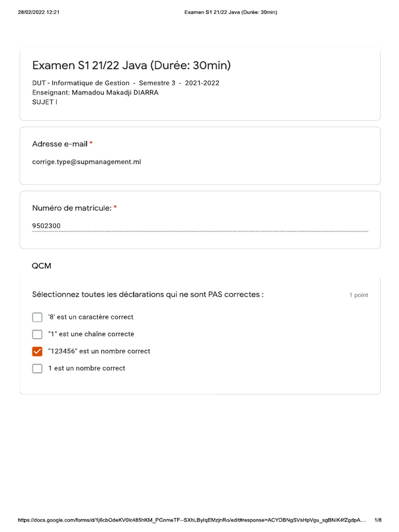Open the docs.google.com form URL in the footer
The height and width of the screenshot is (532, 399).
(192, 520)
